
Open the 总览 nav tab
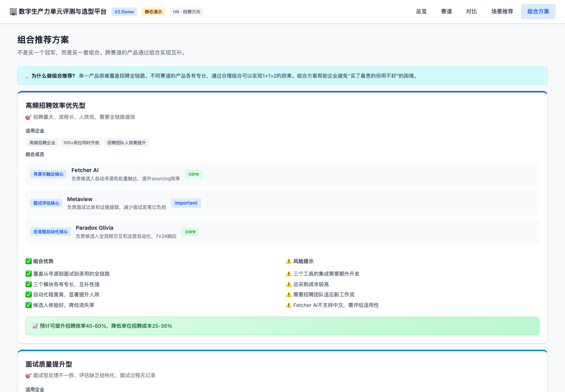coord(421,12)
